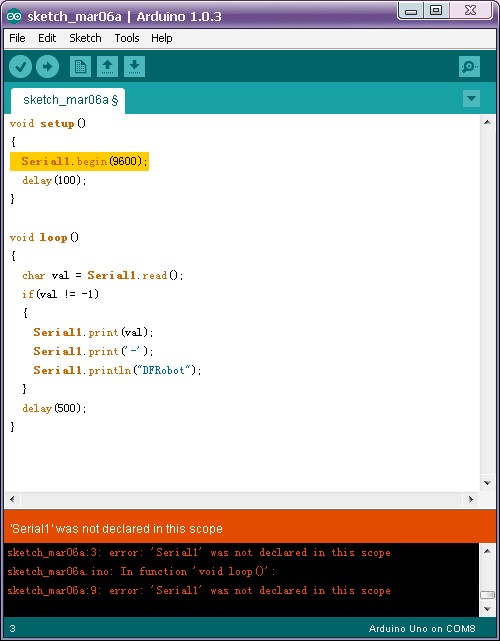Upload the sketch with the arrow button
This screenshot has width=500, height=641.
pos(47,66)
